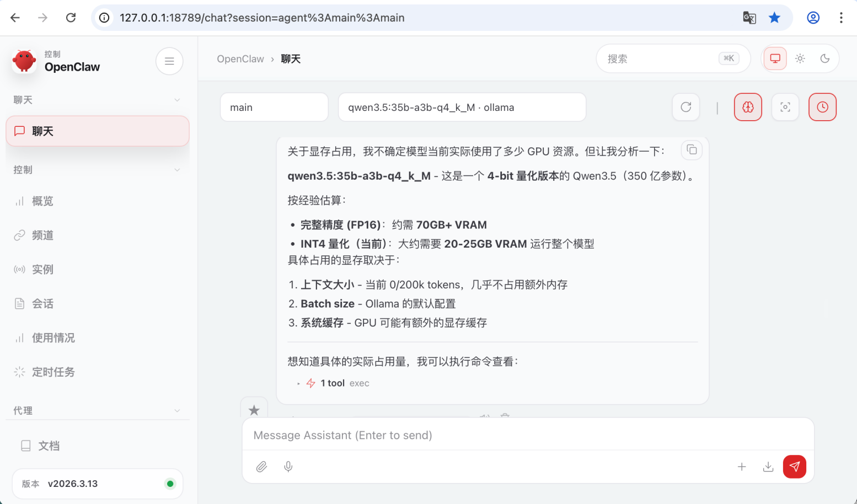Image resolution: width=857 pixels, height=504 pixels.
Task: Select the system theme monitor icon
Action: click(x=775, y=58)
